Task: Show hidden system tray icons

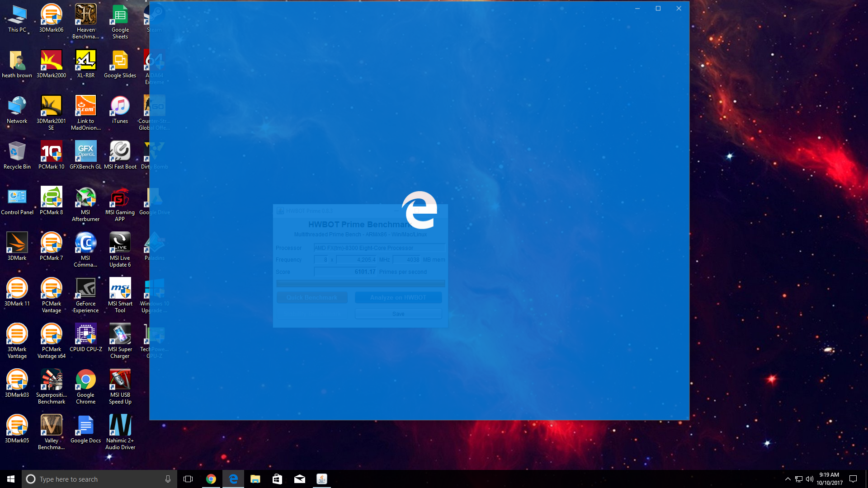Action: click(788, 479)
